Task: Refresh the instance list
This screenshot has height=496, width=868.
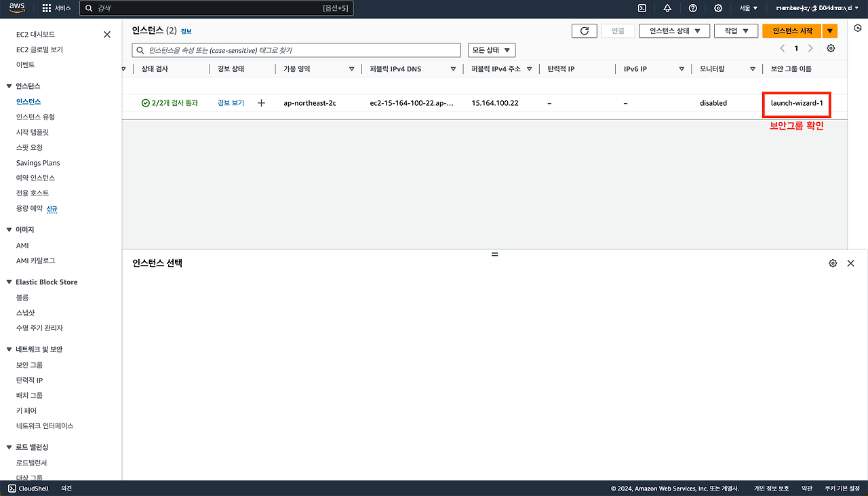Action: [x=584, y=31]
